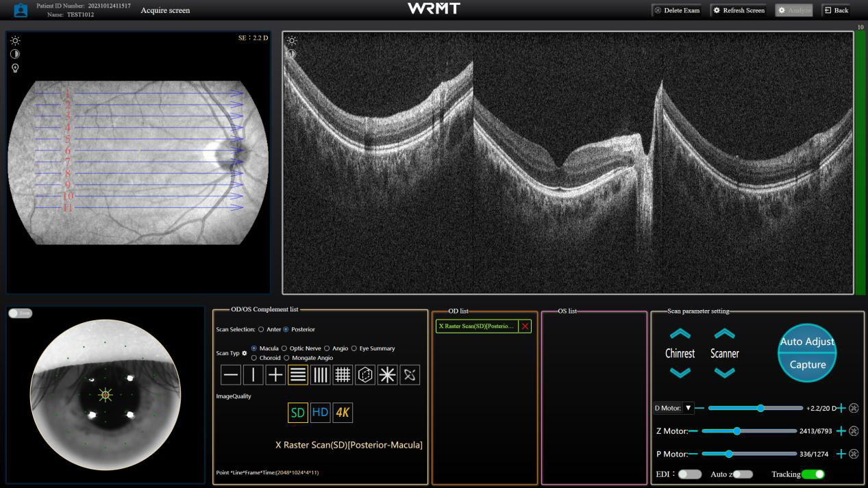Choose the vertical raster lines scan icon
The height and width of the screenshot is (488, 868).
click(x=321, y=375)
